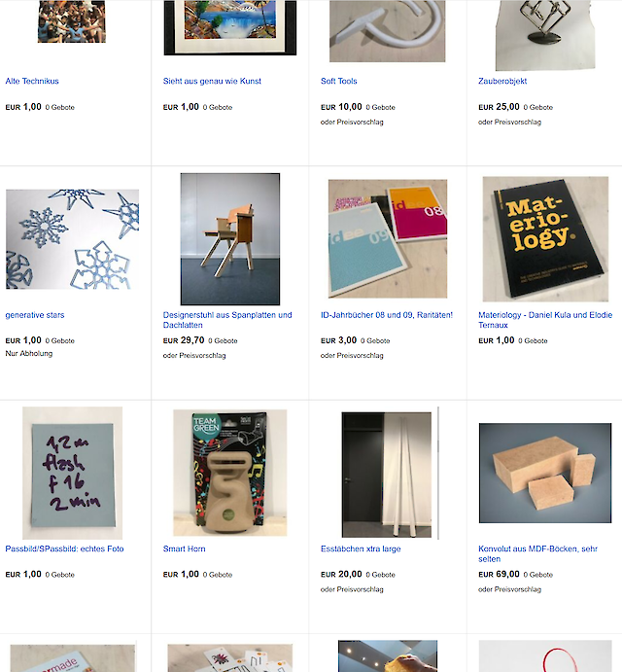
Task: Open the Alte Technikus listing link
Action: tap(32, 81)
